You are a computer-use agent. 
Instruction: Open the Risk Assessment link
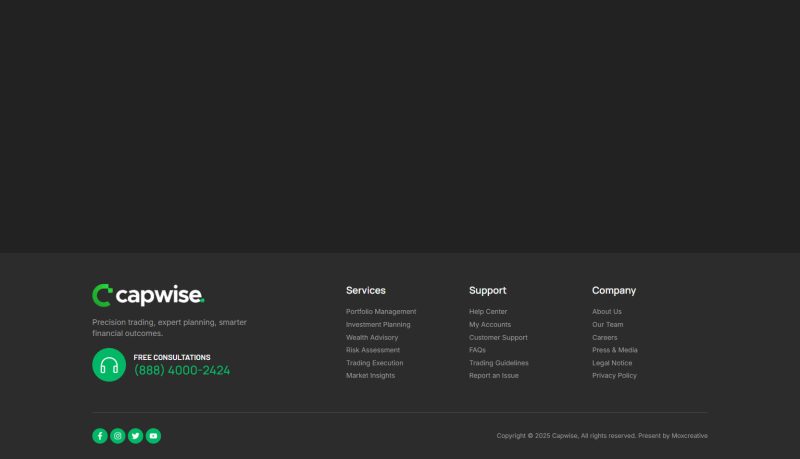pos(373,350)
